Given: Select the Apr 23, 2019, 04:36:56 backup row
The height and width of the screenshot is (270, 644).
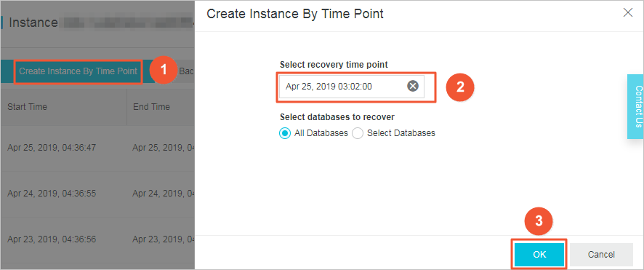Looking at the screenshot, I should [97, 239].
